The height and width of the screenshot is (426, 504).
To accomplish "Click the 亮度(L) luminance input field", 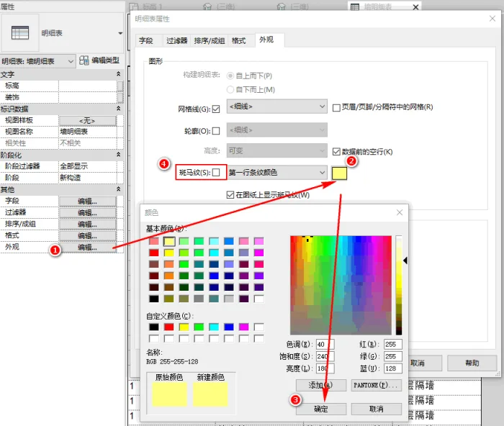I will [x=325, y=368].
